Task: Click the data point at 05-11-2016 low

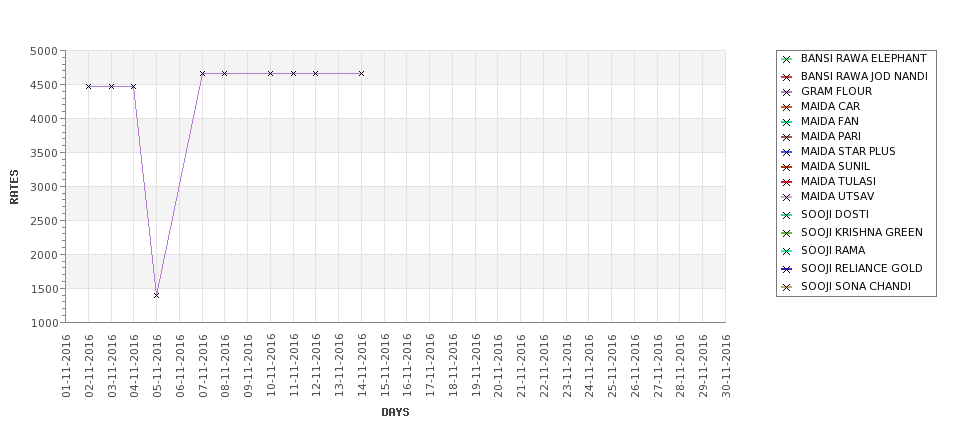Action: click(x=156, y=295)
